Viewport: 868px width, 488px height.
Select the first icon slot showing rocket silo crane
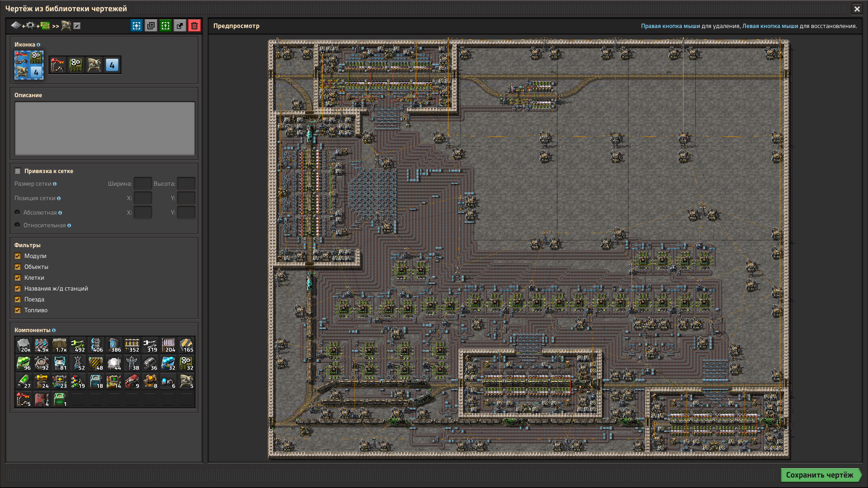click(58, 65)
